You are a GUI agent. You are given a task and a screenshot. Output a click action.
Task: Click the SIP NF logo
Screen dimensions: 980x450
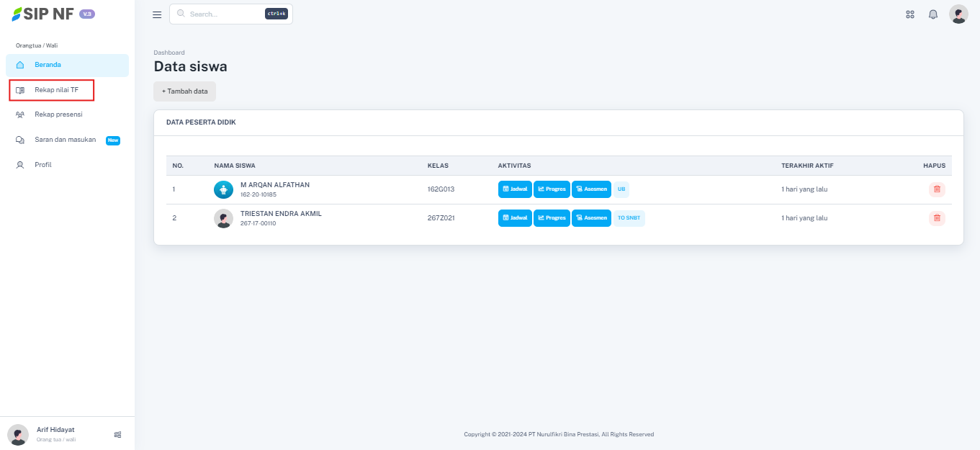click(x=43, y=14)
